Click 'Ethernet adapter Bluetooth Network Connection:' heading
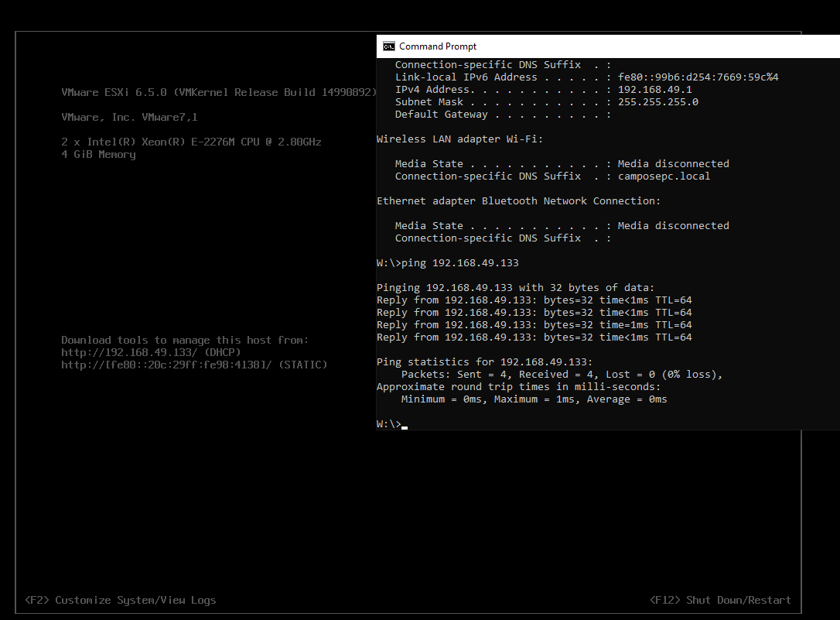This screenshot has width=840, height=620. pos(518,201)
